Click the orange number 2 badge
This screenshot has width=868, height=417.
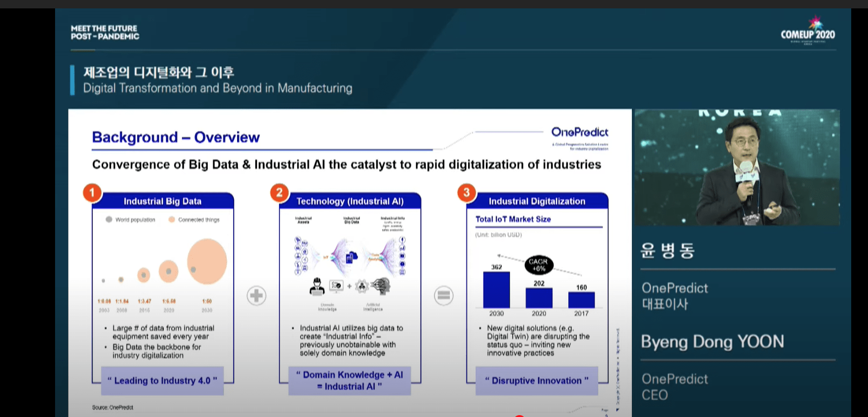pos(279,192)
